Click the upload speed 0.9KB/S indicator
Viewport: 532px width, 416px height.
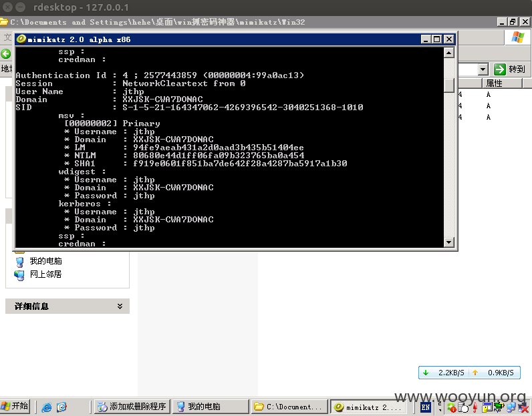point(495,373)
